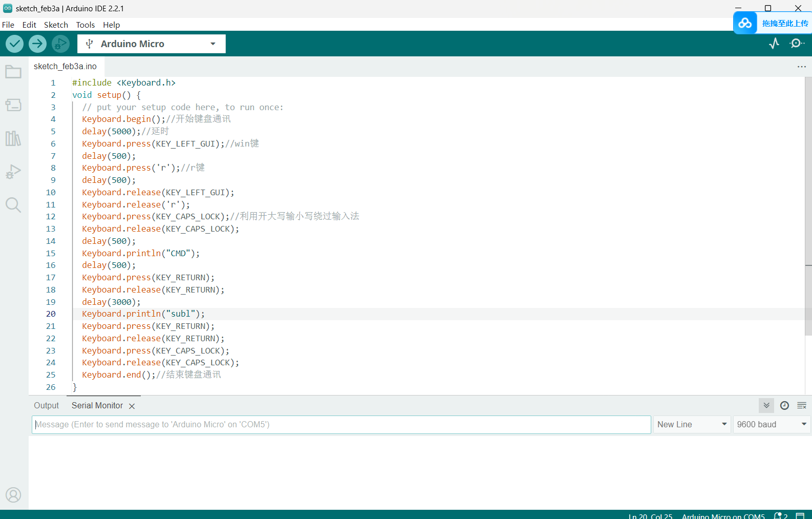This screenshot has height=519, width=812.
Task: Toggle autoscroll in the Serial Monitor
Action: tap(766, 406)
